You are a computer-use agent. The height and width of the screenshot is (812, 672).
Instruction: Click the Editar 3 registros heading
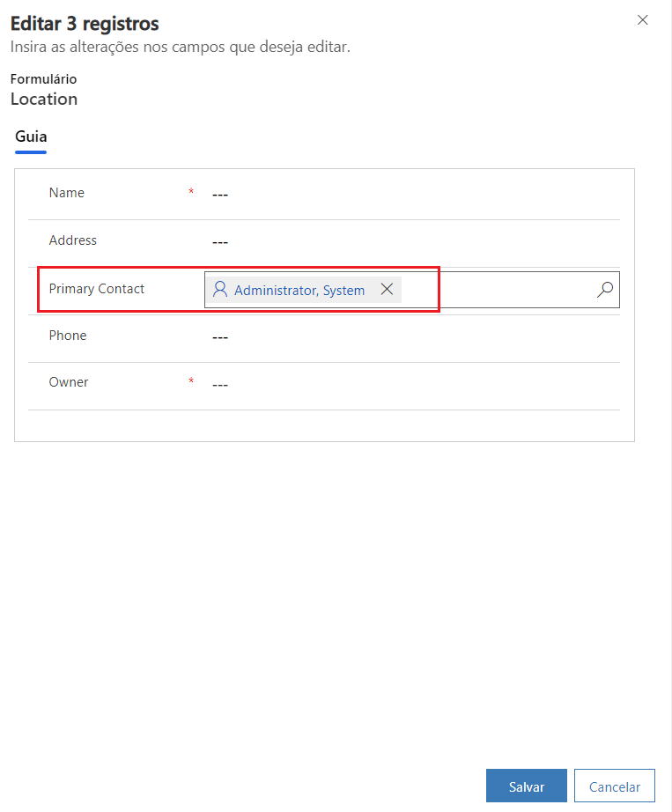(x=85, y=24)
